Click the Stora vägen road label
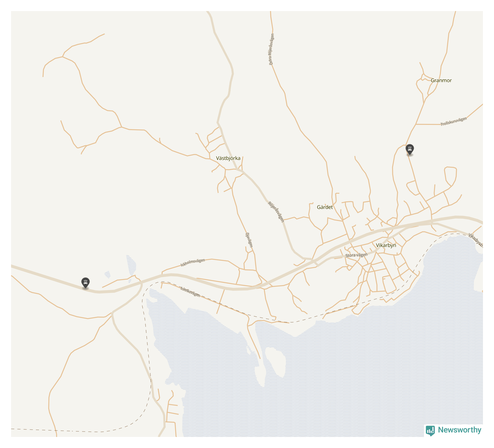The image size is (494, 448). click(x=356, y=255)
